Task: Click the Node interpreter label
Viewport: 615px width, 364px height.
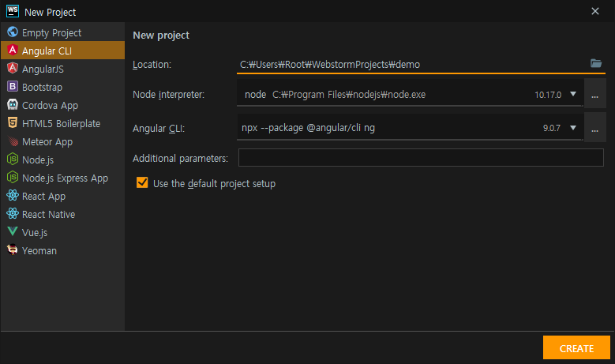Action: [168, 95]
